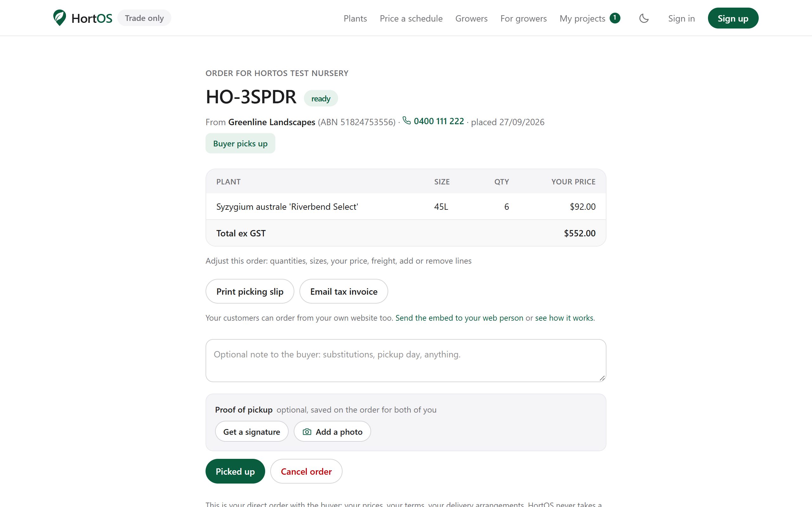Click the HortOS leaf logo icon
This screenshot has width=812, height=507.
[59, 18]
